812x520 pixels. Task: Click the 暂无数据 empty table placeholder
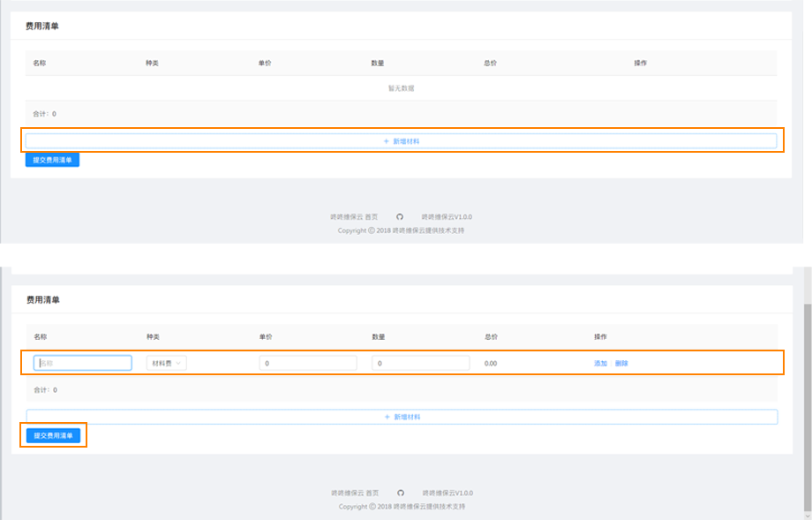[401, 88]
